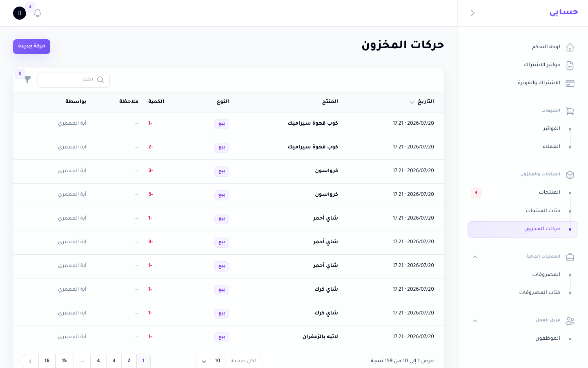Click the حركات المخزون page title
This screenshot has height=368, width=588.
point(403,45)
